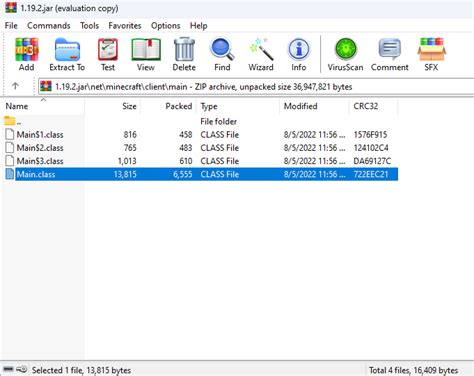Viewport: 474px width, 376px height.
Task: Click the Extract To folder icon
Action: pyautogui.click(x=67, y=50)
